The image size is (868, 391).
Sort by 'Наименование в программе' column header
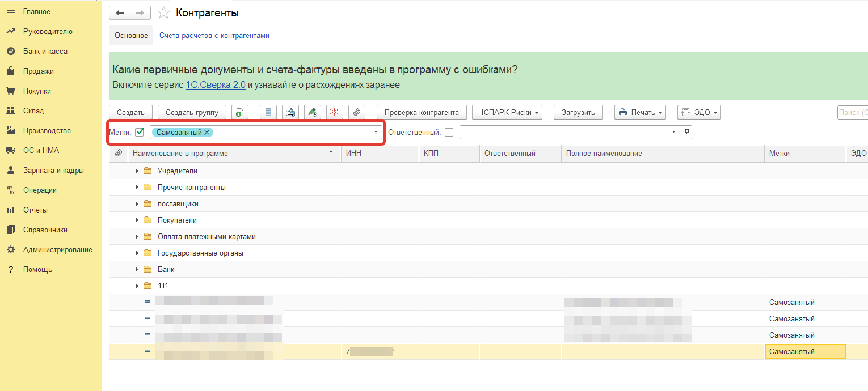coord(180,154)
